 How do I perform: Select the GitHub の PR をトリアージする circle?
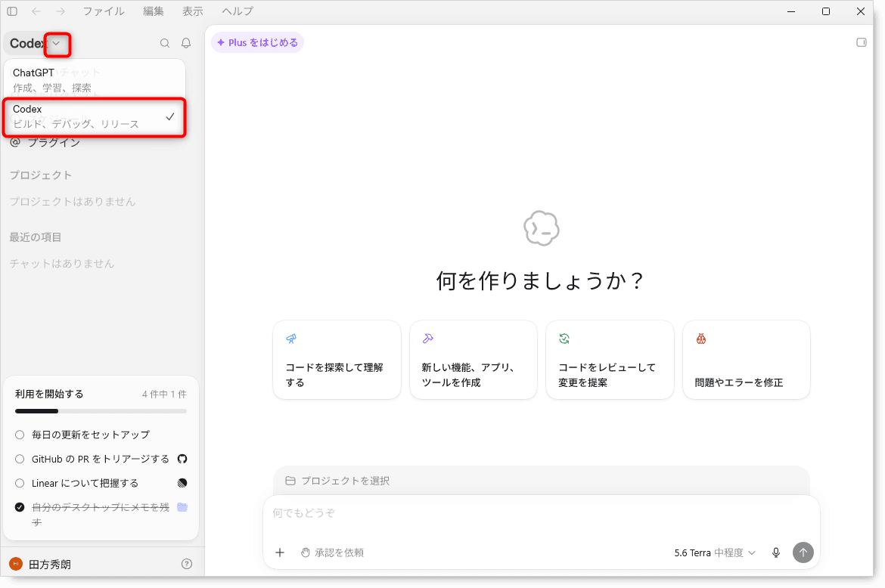[x=20, y=459]
